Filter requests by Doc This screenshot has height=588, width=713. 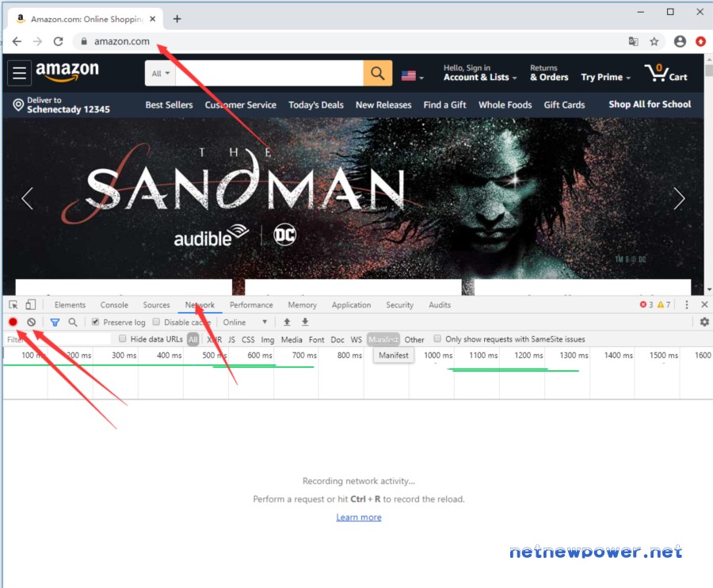tap(337, 340)
